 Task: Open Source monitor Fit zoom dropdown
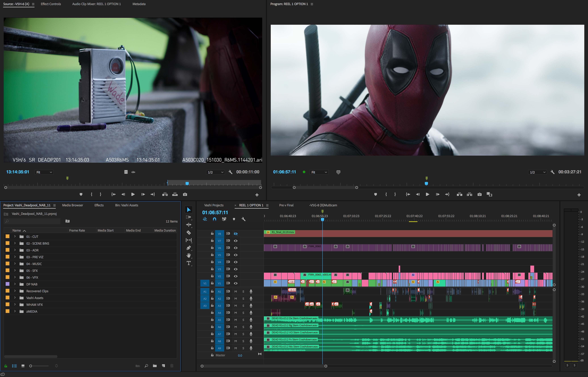[x=44, y=172]
